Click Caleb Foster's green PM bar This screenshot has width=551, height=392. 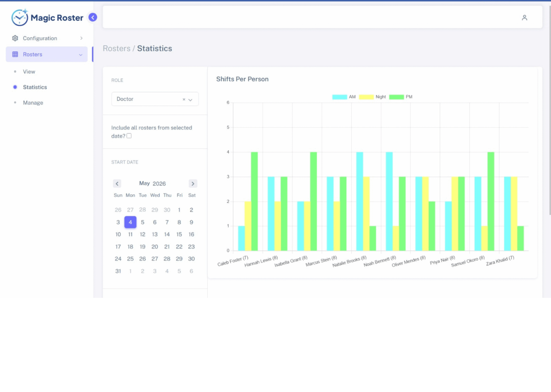(254, 201)
